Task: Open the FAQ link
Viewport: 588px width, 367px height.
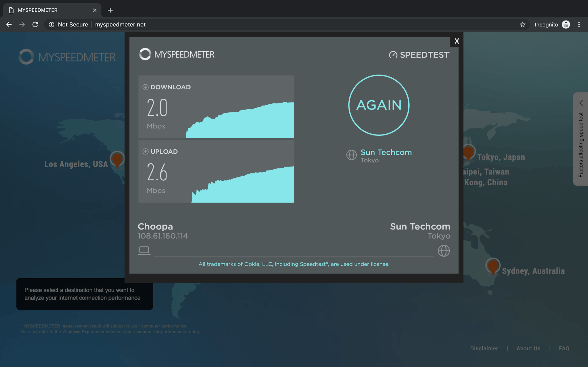Action: pos(564,348)
